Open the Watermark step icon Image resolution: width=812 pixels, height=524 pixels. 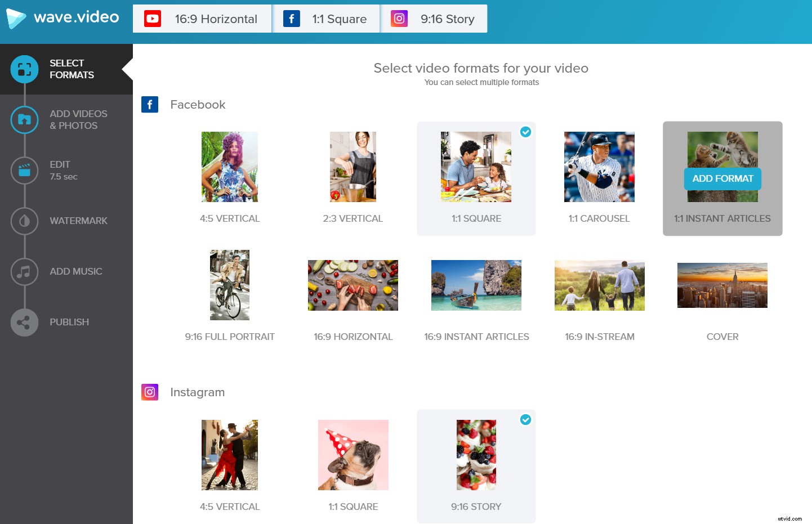24,221
